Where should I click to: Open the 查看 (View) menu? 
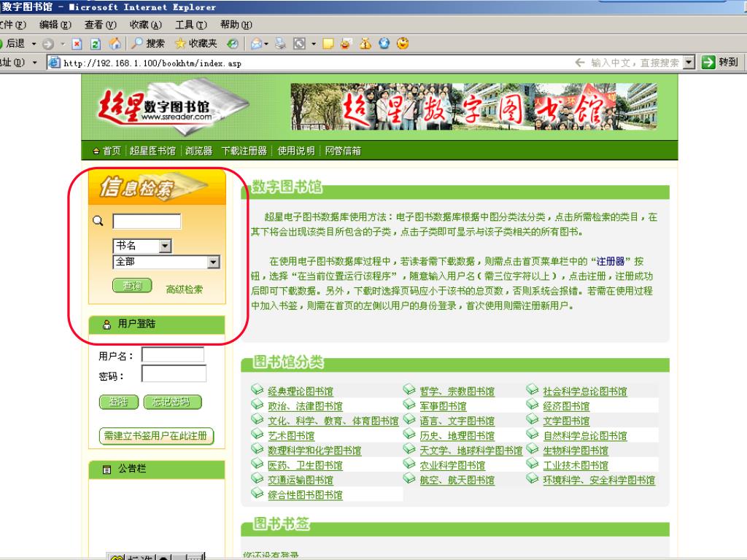click(101, 25)
